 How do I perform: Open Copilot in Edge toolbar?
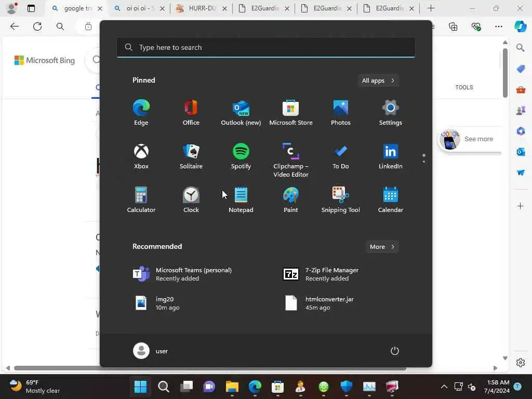tap(520, 26)
